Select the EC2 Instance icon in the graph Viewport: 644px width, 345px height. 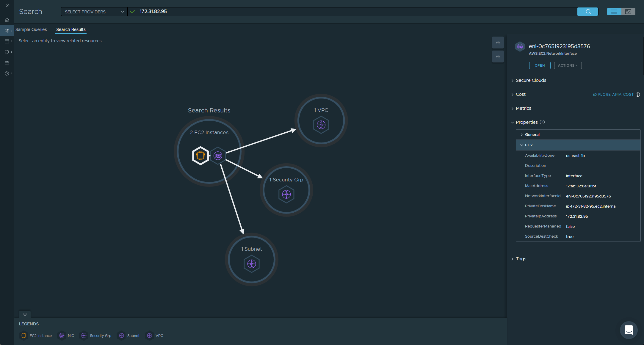(200, 155)
